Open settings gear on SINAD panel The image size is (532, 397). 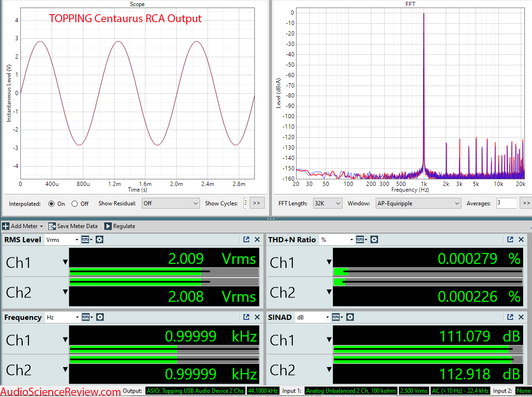click(x=350, y=317)
